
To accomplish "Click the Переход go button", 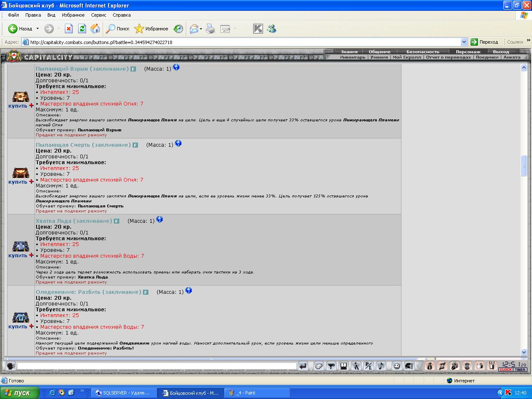I will click(x=484, y=42).
